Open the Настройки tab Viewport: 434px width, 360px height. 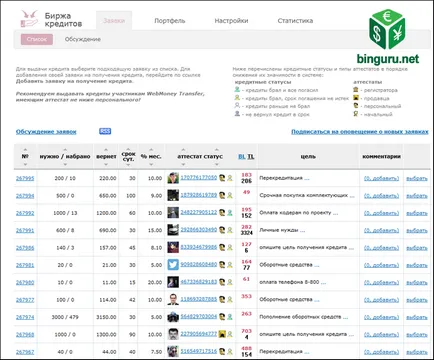point(231,21)
